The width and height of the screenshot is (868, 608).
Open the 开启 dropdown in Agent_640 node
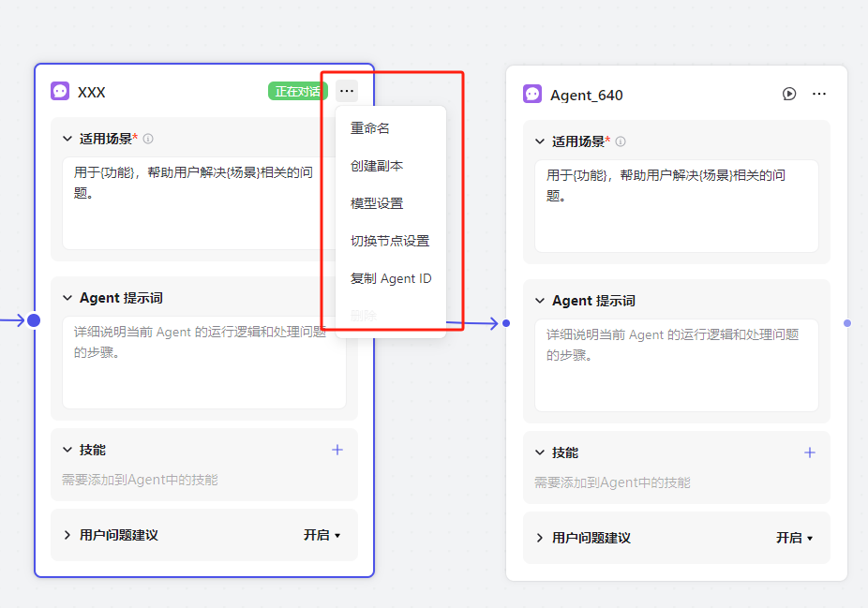[794, 538]
